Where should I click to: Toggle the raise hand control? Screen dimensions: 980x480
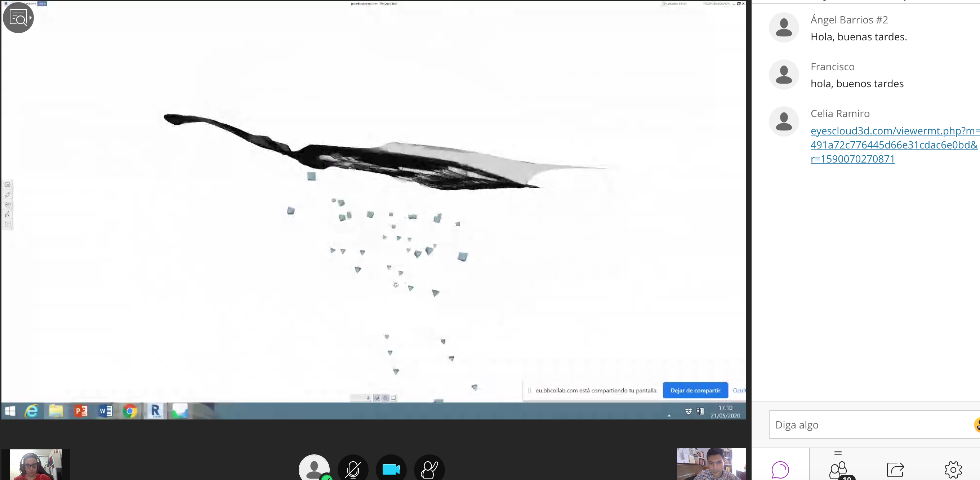(429, 468)
